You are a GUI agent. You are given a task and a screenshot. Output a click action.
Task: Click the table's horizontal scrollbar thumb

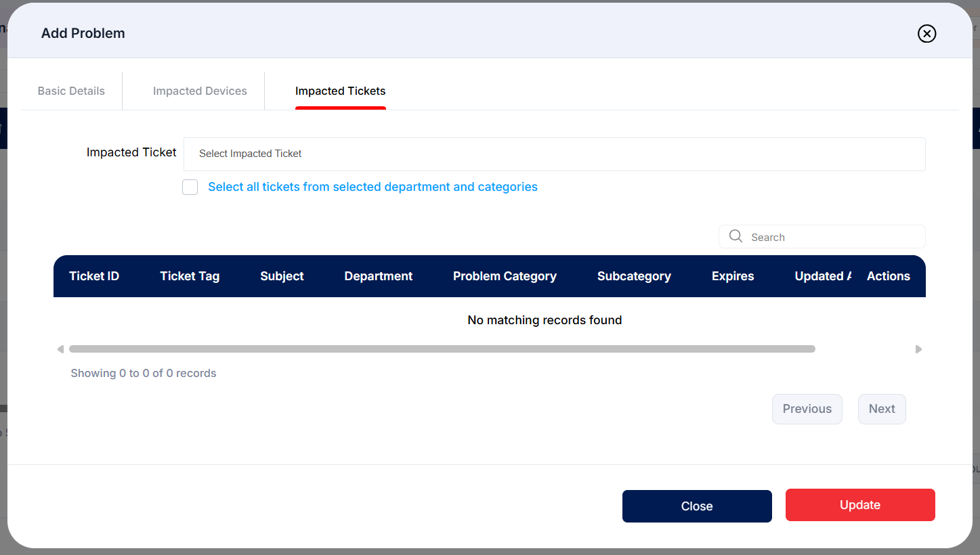(x=442, y=349)
